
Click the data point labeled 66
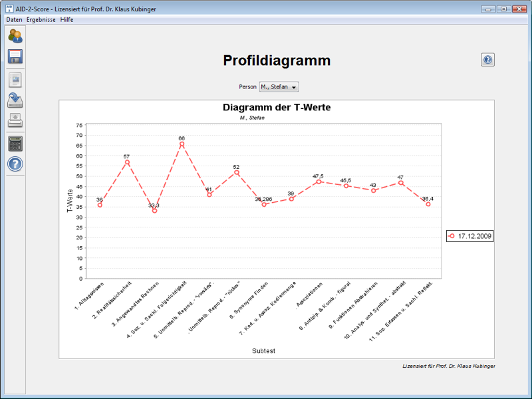(182, 144)
